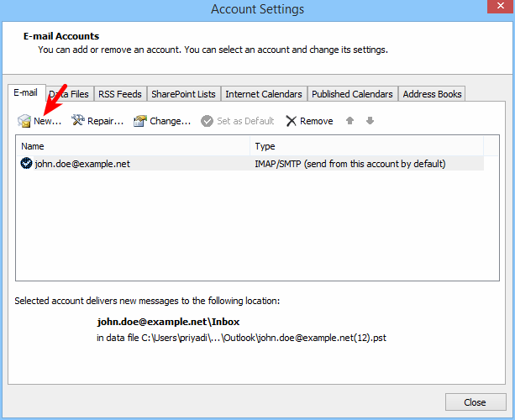Image resolution: width=515 pixels, height=420 pixels.
Task: Move account down with arrow icon
Action: tap(370, 120)
